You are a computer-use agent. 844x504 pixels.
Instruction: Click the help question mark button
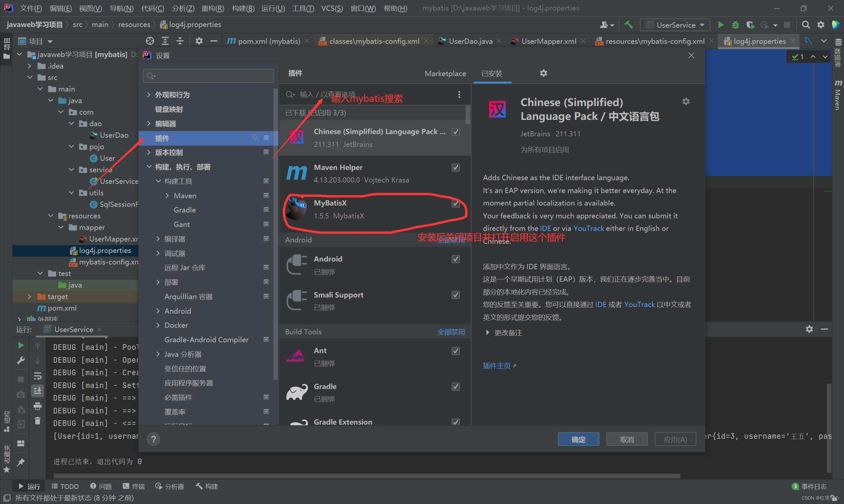click(x=153, y=439)
